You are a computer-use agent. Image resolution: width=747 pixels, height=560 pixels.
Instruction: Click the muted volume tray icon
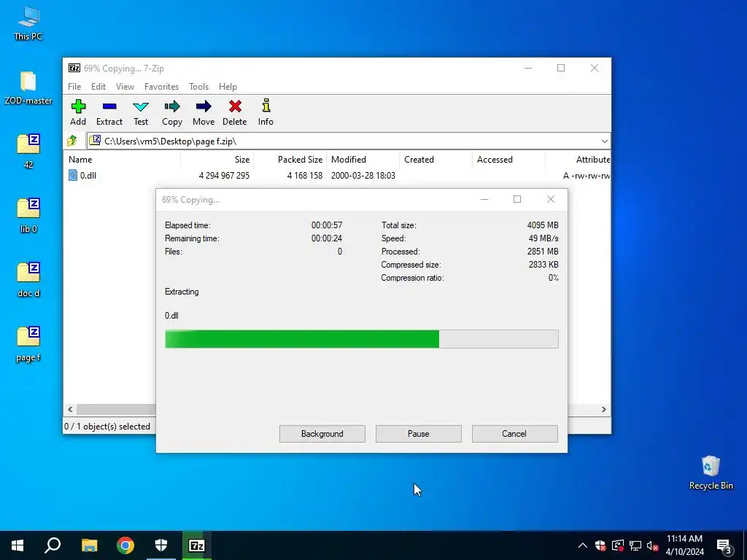[652, 545]
